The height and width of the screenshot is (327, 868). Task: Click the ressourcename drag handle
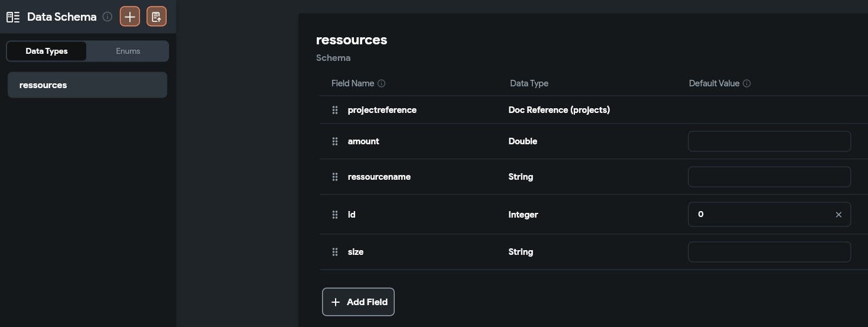coord(335,177)
